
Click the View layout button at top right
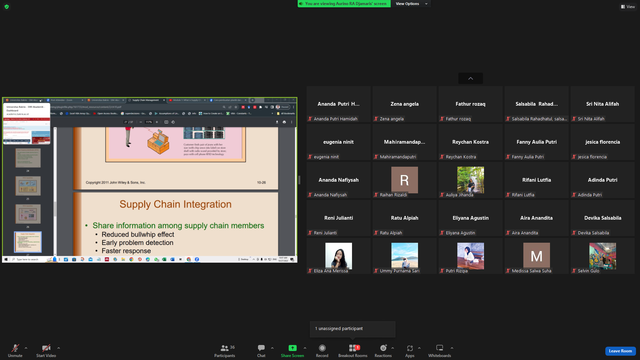(628, 7)
